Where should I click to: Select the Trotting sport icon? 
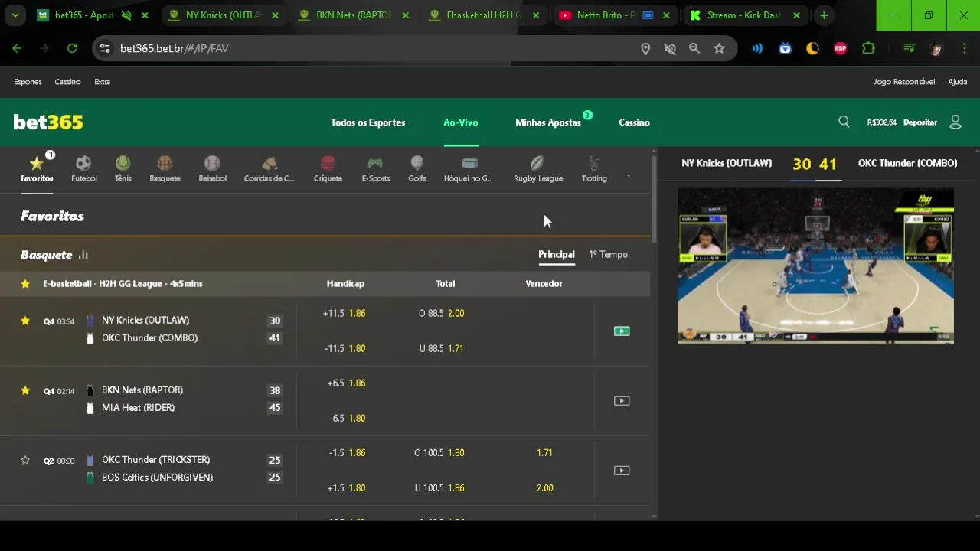click(x=594, y=168)
